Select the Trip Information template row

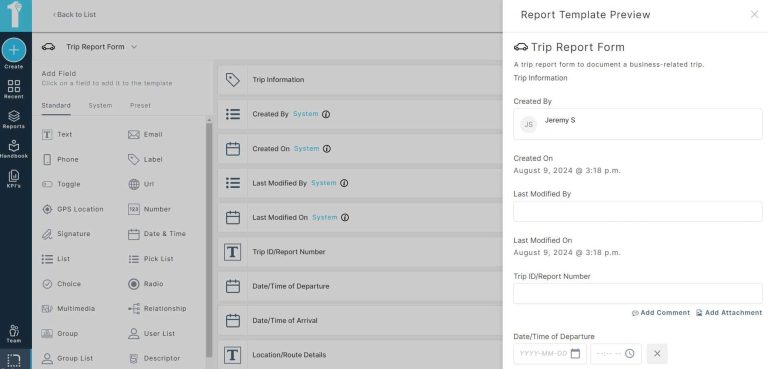360,80
